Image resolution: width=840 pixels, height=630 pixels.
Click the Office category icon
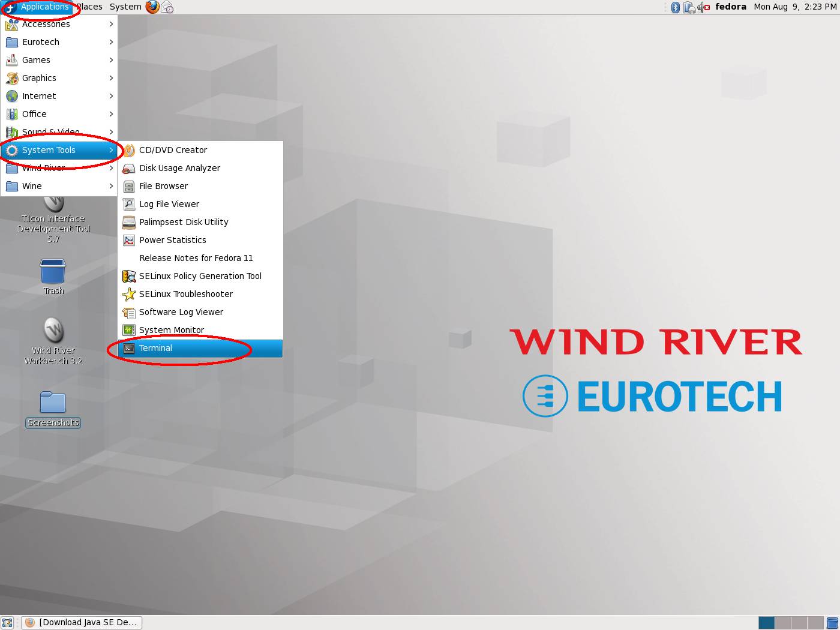[x=12, y=114]
